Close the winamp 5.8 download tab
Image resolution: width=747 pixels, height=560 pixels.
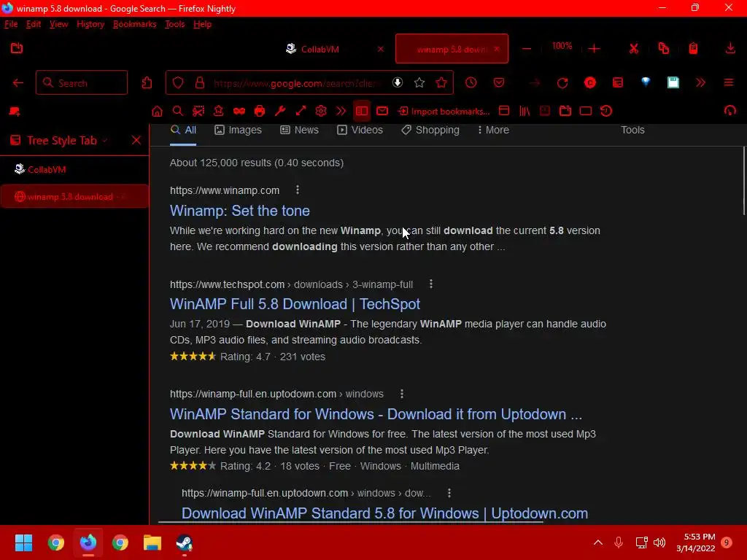click(497, 49)
